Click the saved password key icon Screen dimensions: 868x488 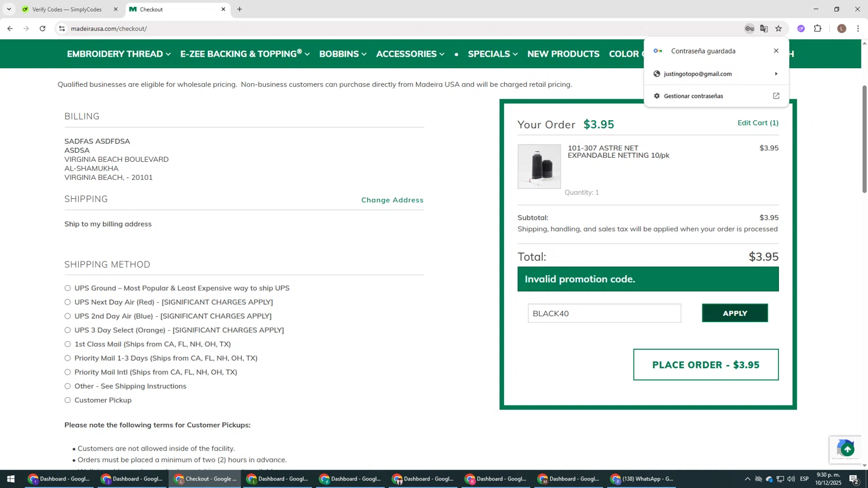[749, 28]
